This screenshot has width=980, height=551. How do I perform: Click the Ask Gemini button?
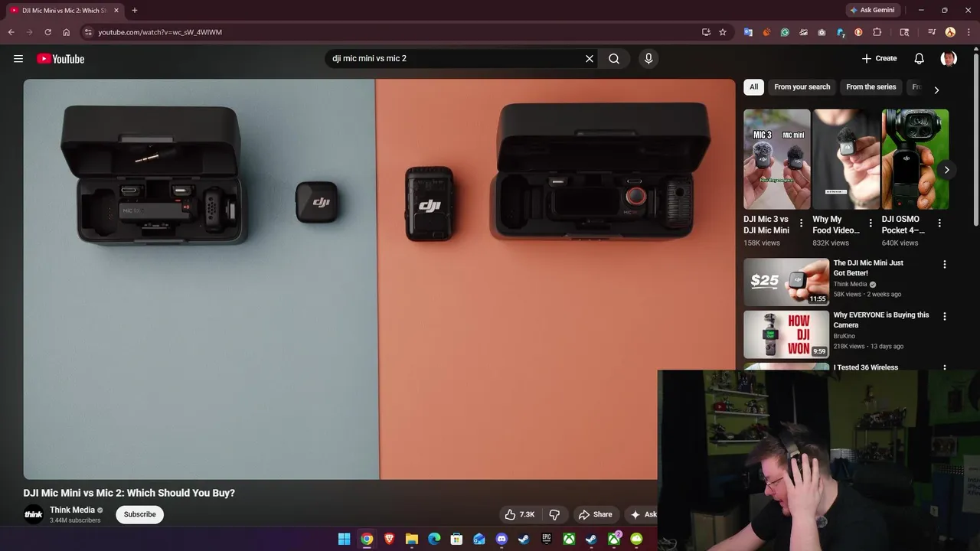click(872, 10)
